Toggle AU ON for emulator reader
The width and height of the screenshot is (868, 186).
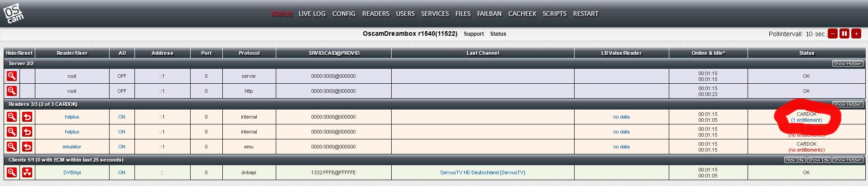(122, 147)
